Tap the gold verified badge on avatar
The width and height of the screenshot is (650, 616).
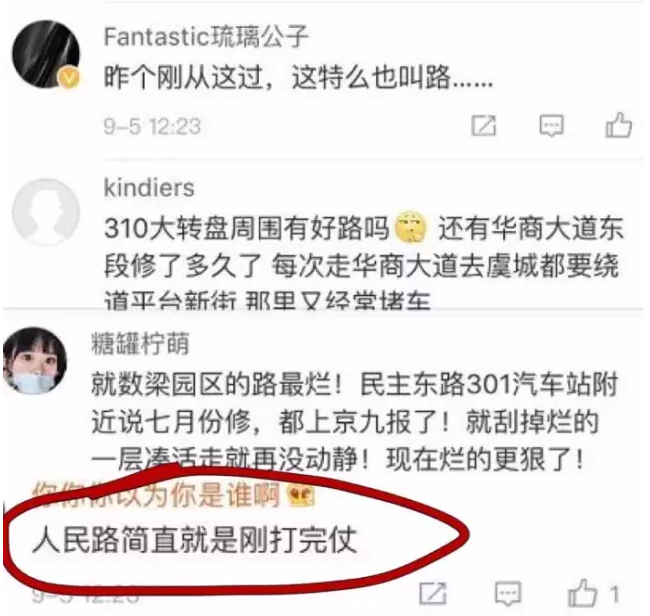pyautogui.click(x=69, y=77)
